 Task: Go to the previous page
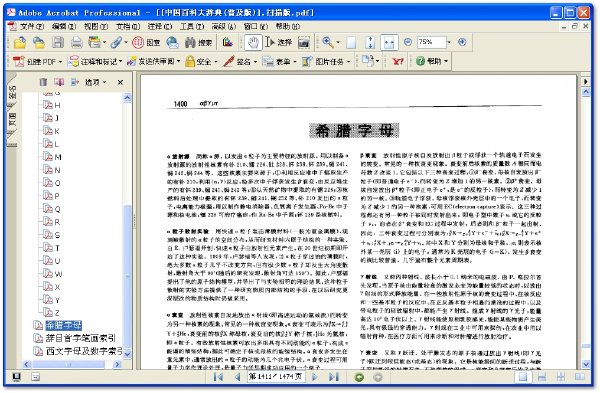pyautogui.click(x=237, y=377)
